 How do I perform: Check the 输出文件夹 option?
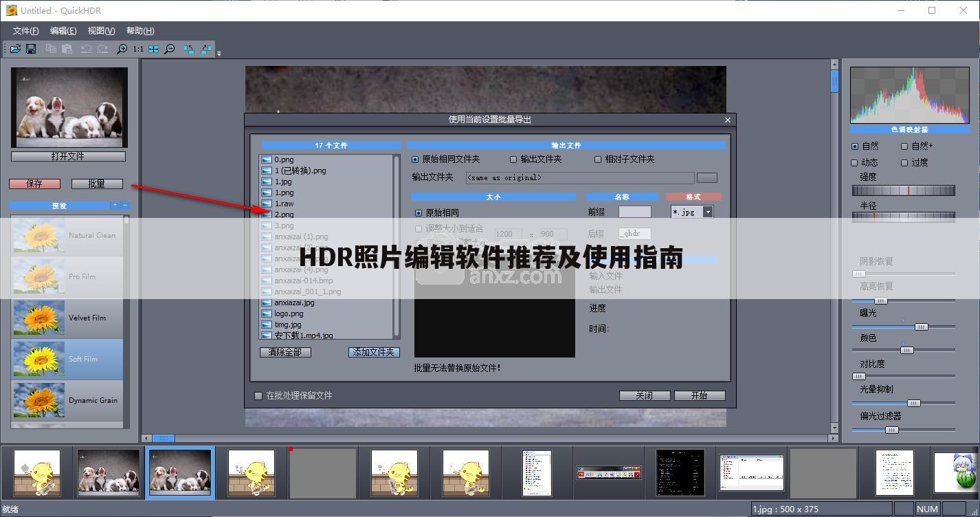click(513, 159)
